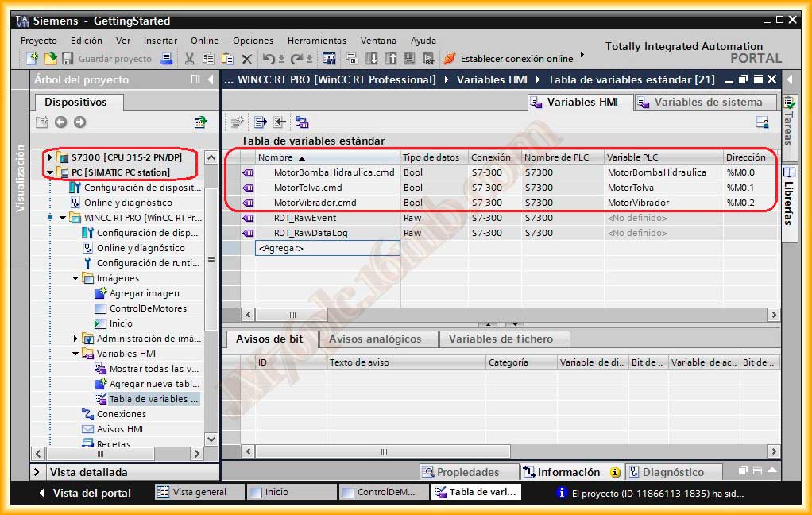Click the icon of MotorTolva.cmd row
Screen dimensions: 812x515
click(x=247, y=188)
